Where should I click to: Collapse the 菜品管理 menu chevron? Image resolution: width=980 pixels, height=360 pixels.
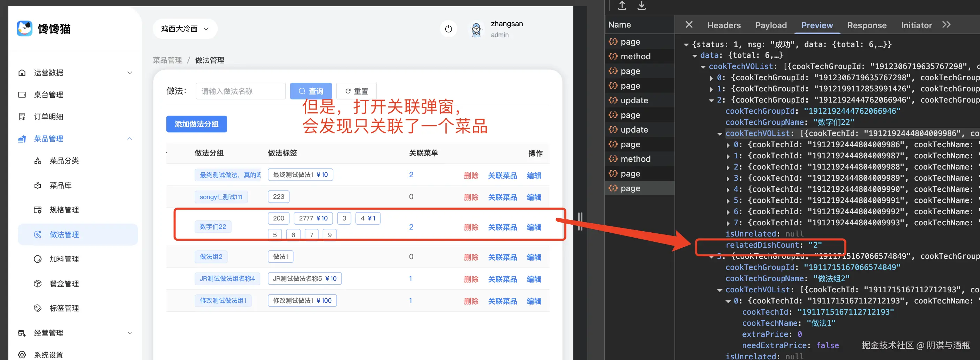click(x=130, y=139)
